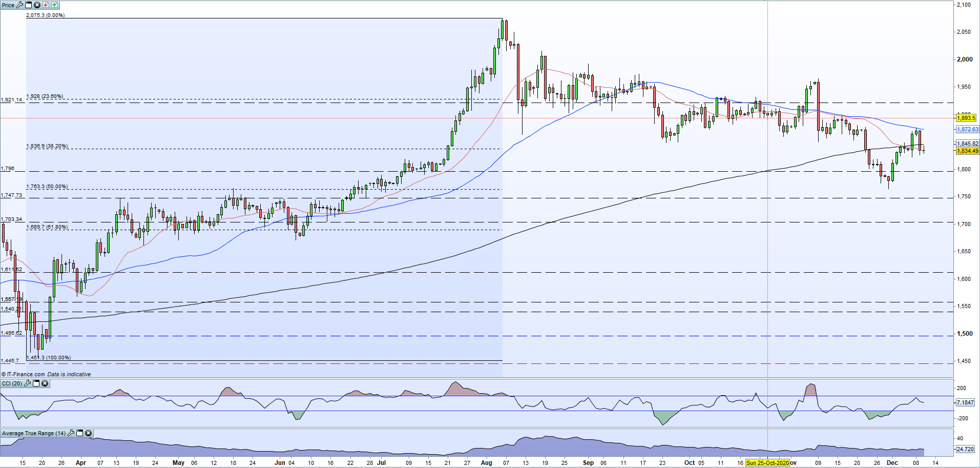This screenshot has width=980, height=468.
Task: Click the blue 1,872.63 moving average tag
Action: coord(967,129)
